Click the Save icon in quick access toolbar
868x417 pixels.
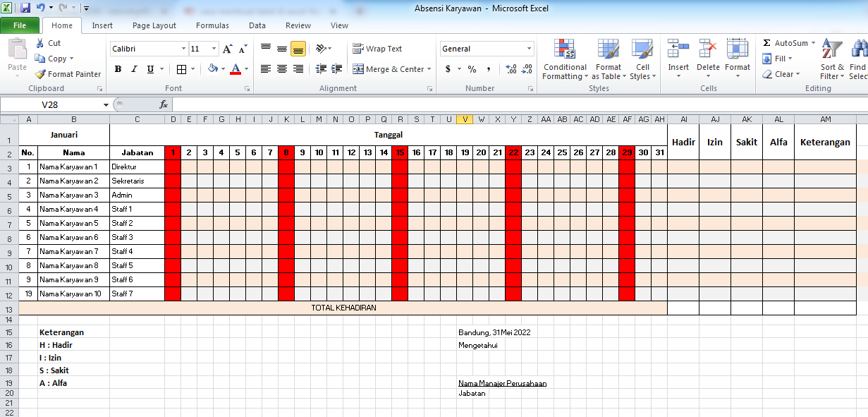[x=25, y=8]
